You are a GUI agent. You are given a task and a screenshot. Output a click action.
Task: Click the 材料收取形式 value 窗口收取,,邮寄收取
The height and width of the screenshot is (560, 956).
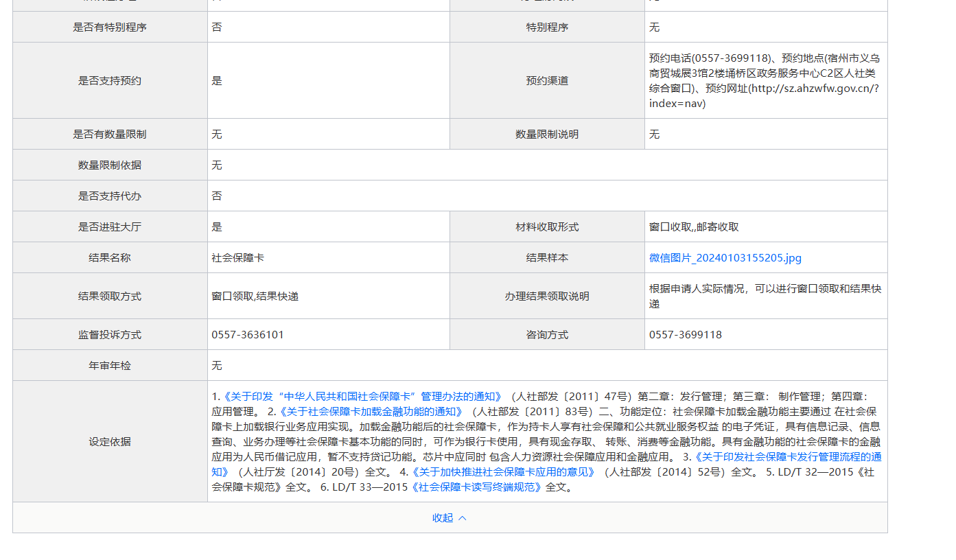[694, 227]
